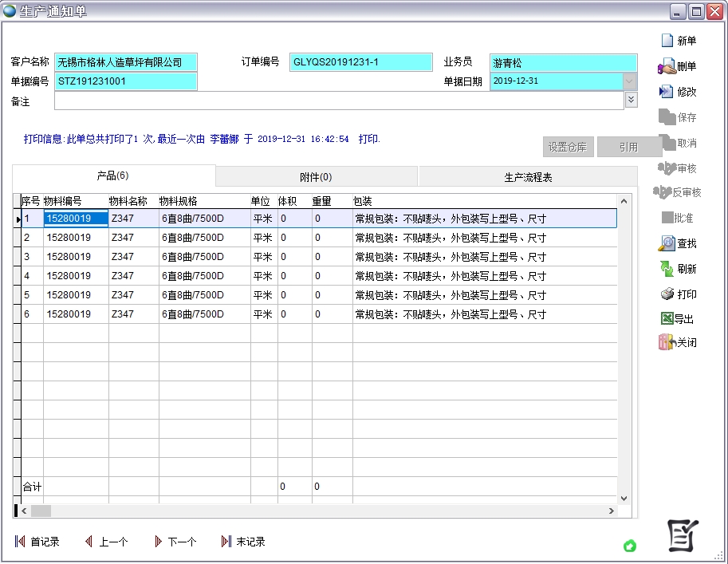Click the 订单编号 order number field
Image resolution: width=728 pixels, height=564 pixels.
click(x=360, y=62)
